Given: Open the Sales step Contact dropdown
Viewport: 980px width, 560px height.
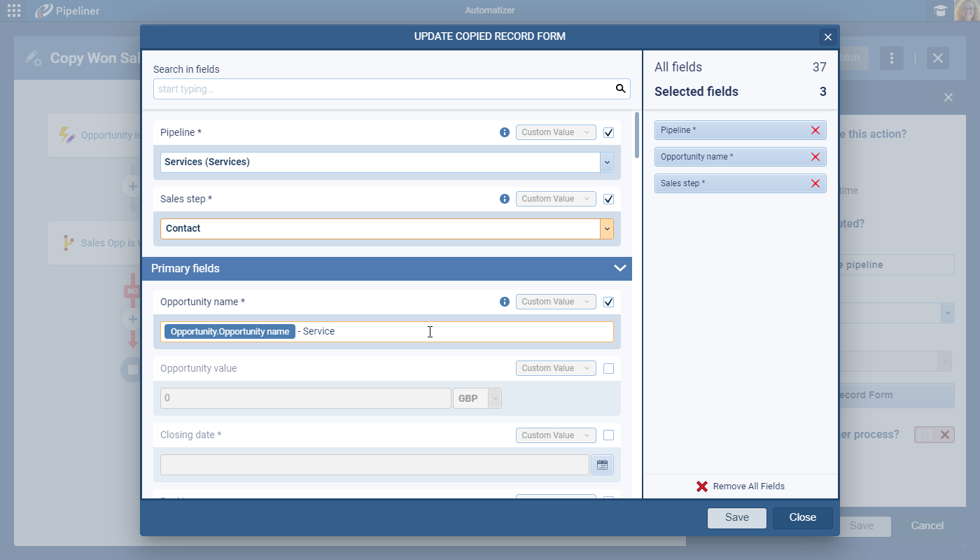Looking at the screenshot, I should 606,229.
